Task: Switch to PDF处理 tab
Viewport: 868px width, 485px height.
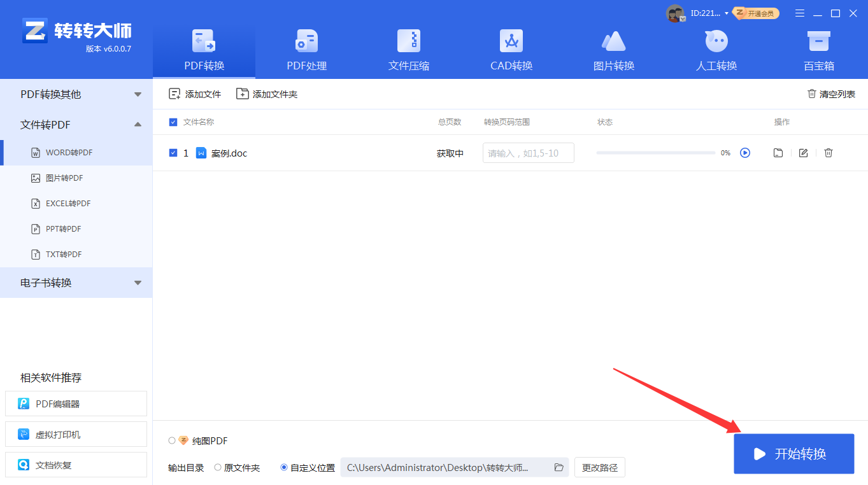Action: (x=306, y=51)
